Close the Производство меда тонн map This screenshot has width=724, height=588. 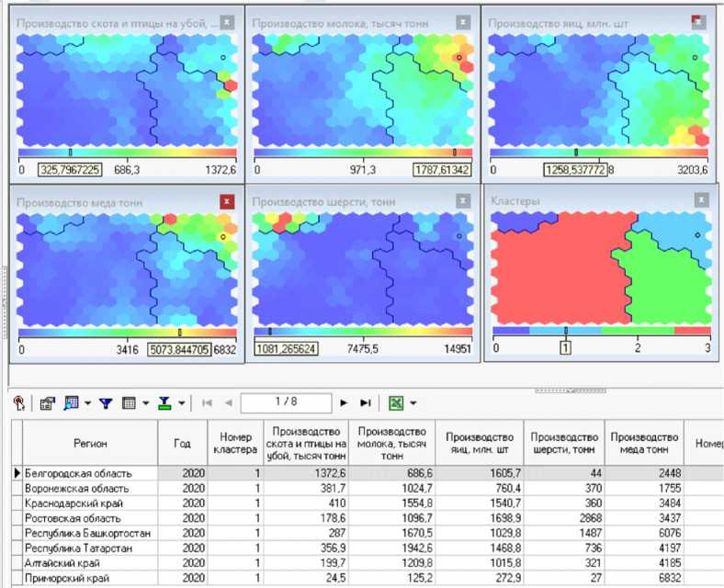227,200
